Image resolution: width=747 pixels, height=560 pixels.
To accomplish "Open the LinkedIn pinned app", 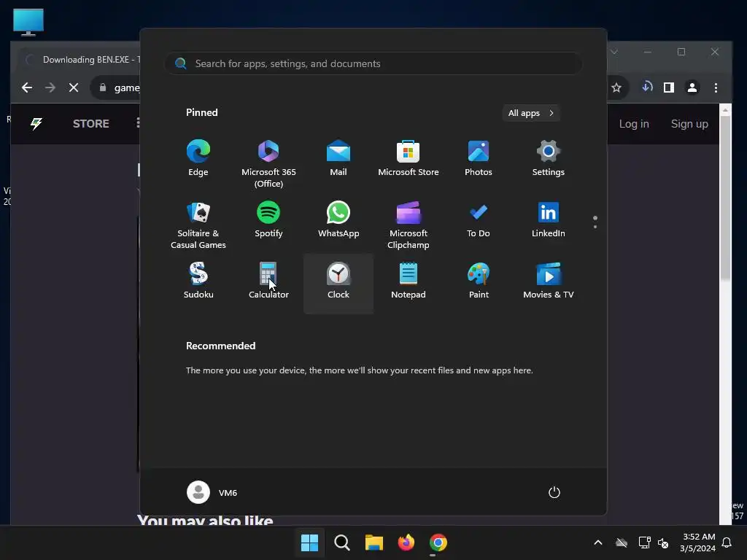I will (549, 220).
